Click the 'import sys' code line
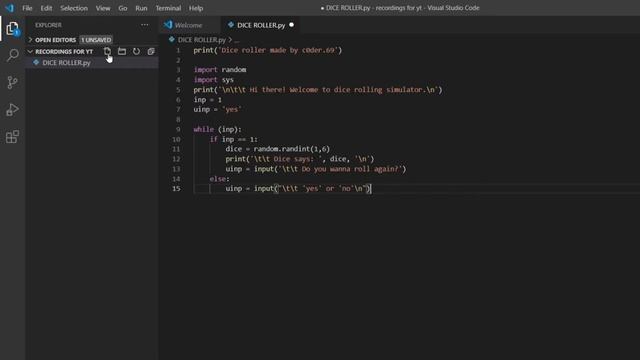The width and height of the screenshot is (640, 360). click(x=213, y=80)
